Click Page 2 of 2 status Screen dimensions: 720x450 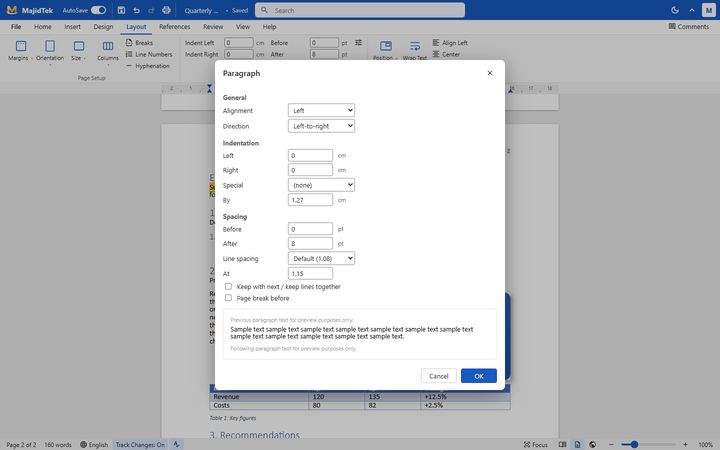[21, 444]
